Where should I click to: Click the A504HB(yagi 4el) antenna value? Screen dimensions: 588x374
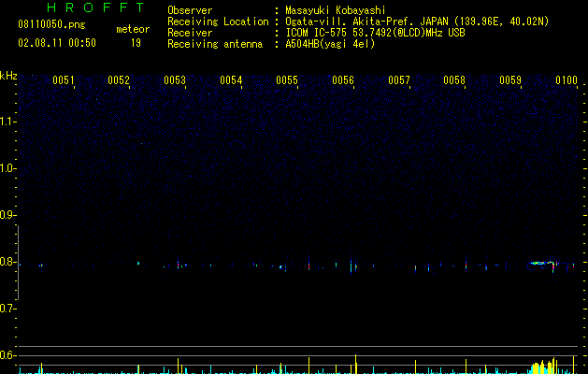[330, 44]
